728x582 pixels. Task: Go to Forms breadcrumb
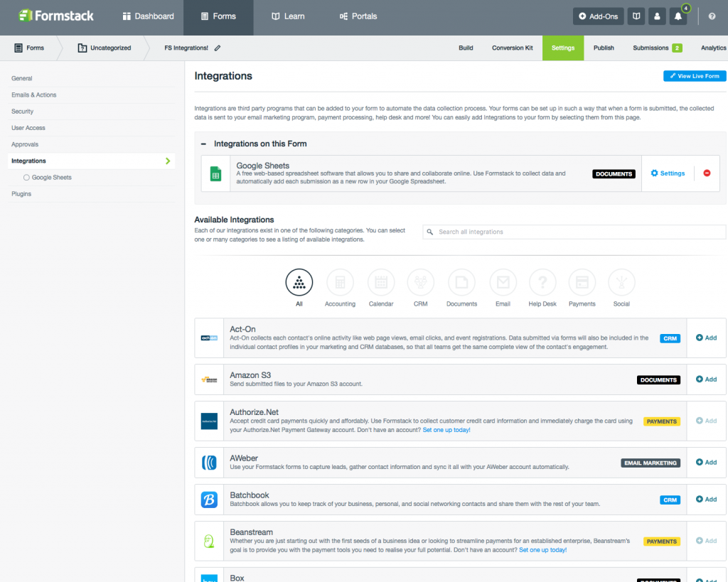[x=28, y=48]
